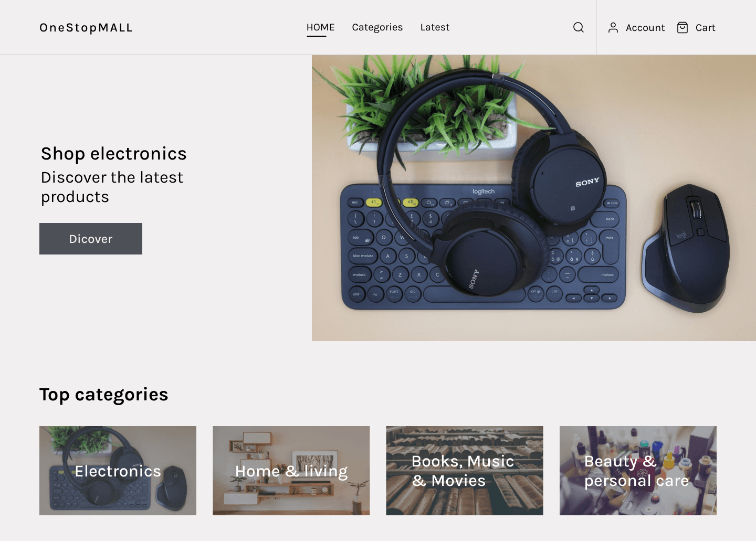Screen dimensions: 756x541
Task: Click the hero headphones and keyboard image
Action: (534, 198)
